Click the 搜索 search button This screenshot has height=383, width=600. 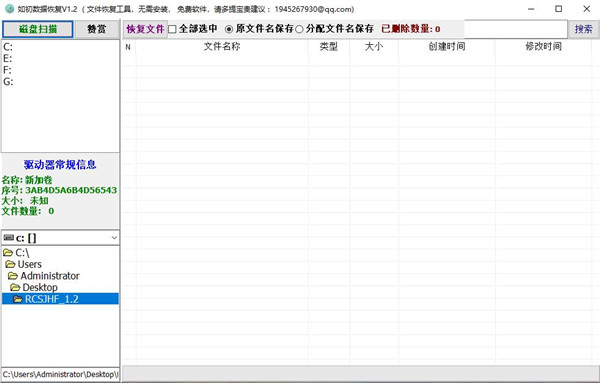pos(583,29)
